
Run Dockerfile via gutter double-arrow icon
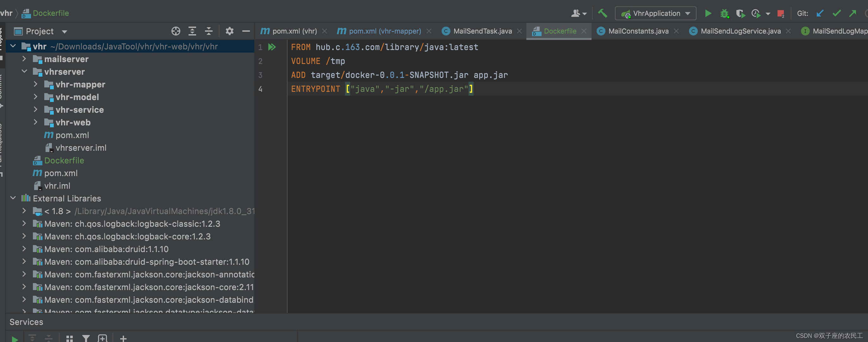point(272,47)
